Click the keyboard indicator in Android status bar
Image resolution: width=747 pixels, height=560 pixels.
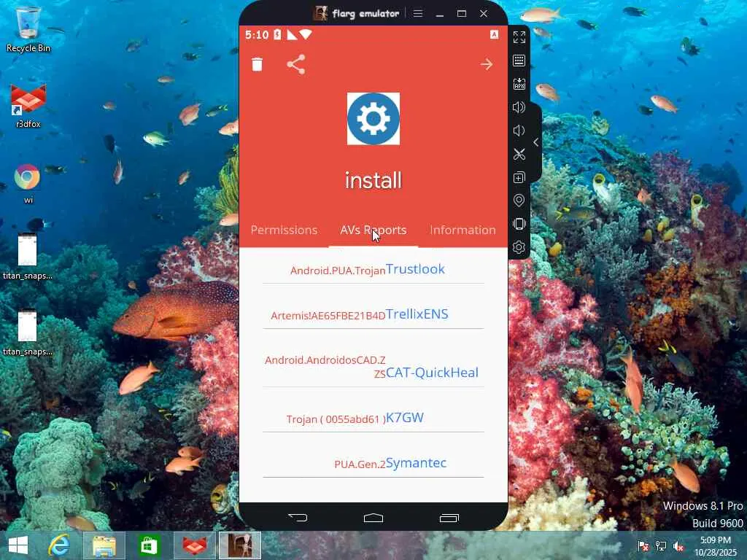point(494,34)
